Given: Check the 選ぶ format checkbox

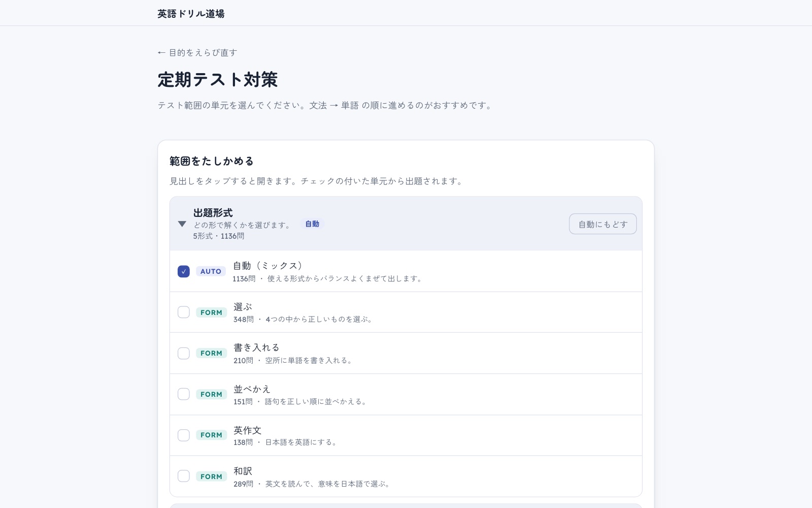Looking at the screenshot, I should point(184,312).
